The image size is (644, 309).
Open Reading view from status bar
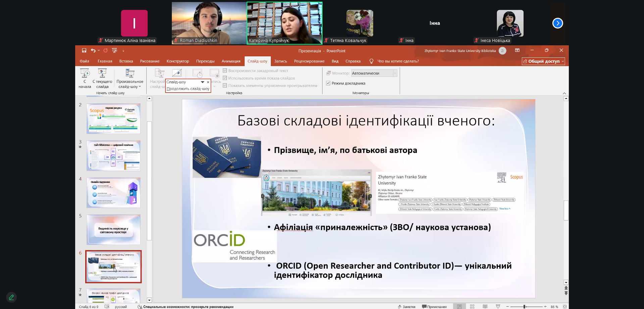485,306
